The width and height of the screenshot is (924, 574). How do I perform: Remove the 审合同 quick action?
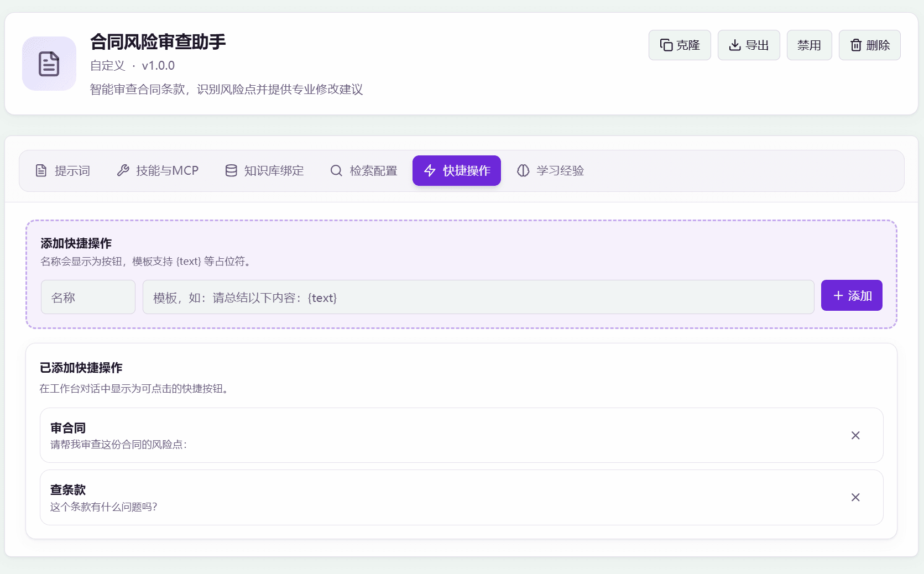click(855, 436)
